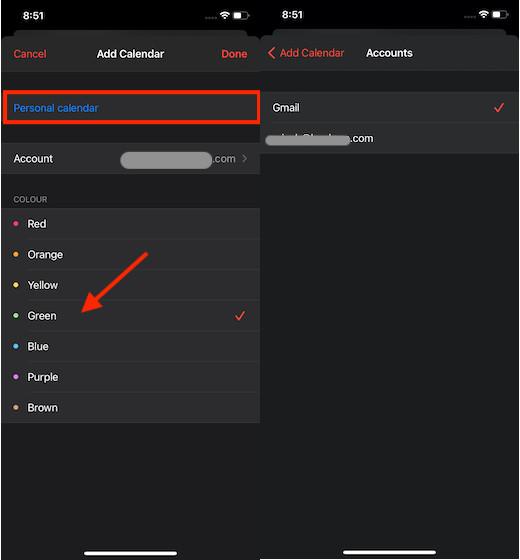Screen dimensions: 520x560
Task: Click the Wi-Fi icon in right status bar
Action: [x=484, y=14]
